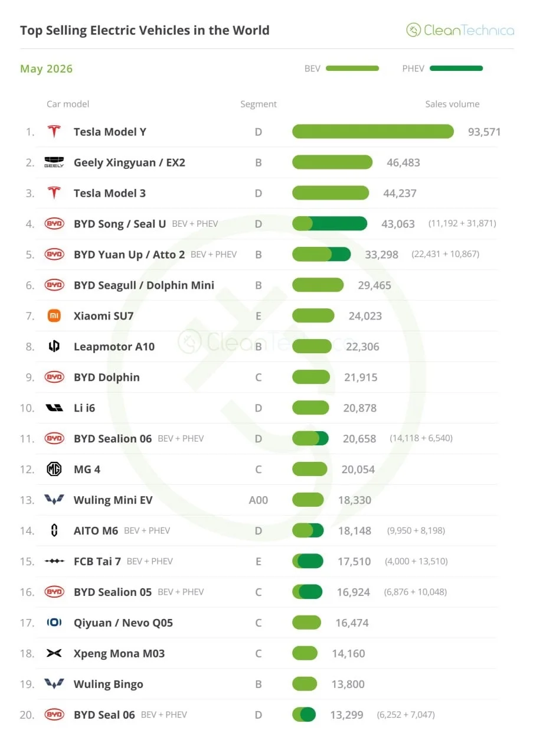Click the CleanTechnica logo at top right
Image resolution: width=533 pixels, height=756 pixels.
pyautogui.click(x=460, y=30)
